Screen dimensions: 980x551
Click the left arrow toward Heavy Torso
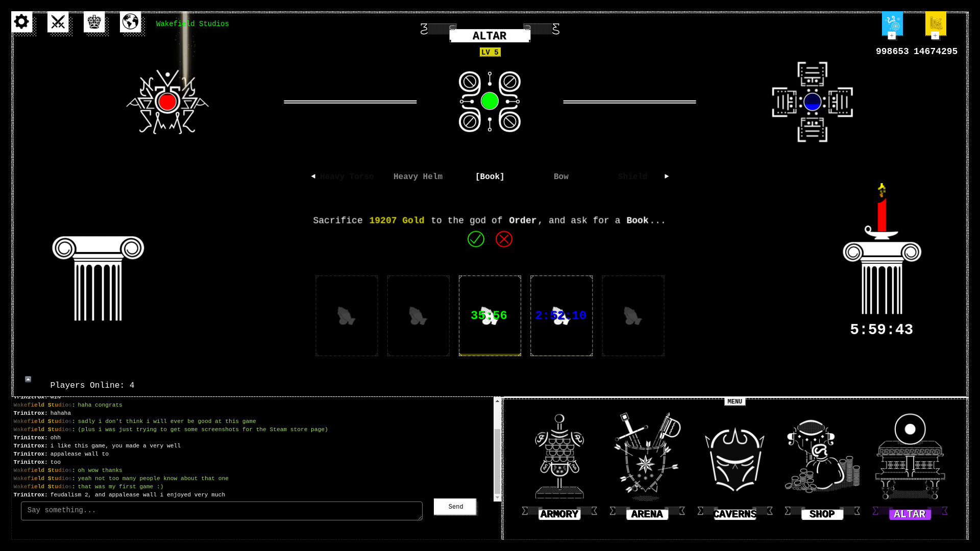[x=313, y=176]
